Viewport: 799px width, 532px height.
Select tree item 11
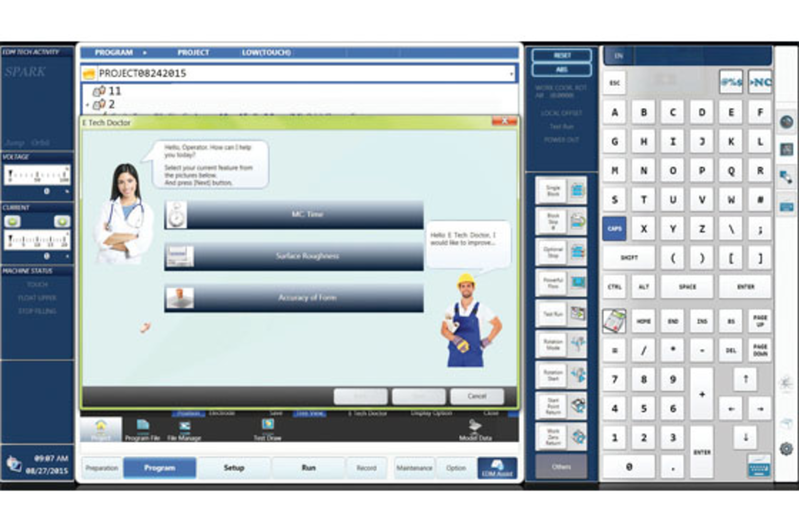114,91
